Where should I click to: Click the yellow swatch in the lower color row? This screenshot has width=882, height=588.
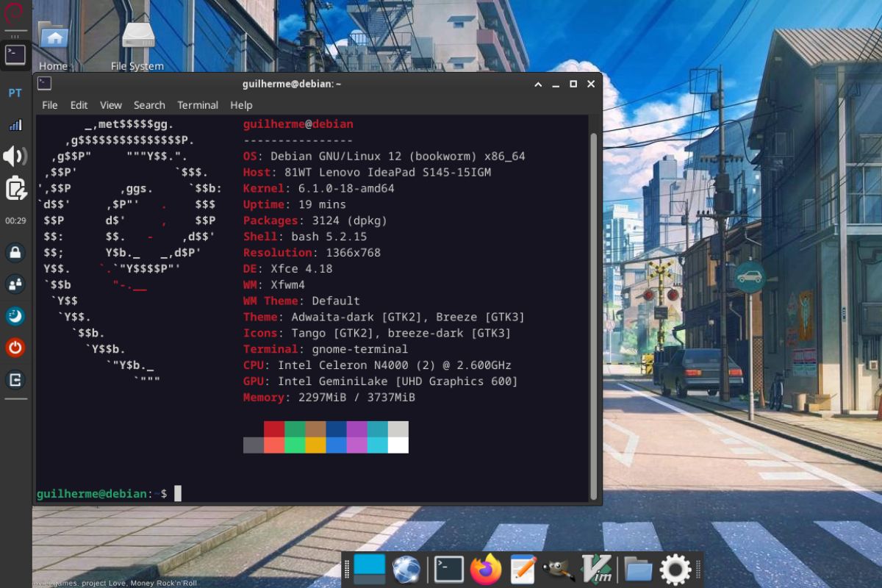click(315, 445)
